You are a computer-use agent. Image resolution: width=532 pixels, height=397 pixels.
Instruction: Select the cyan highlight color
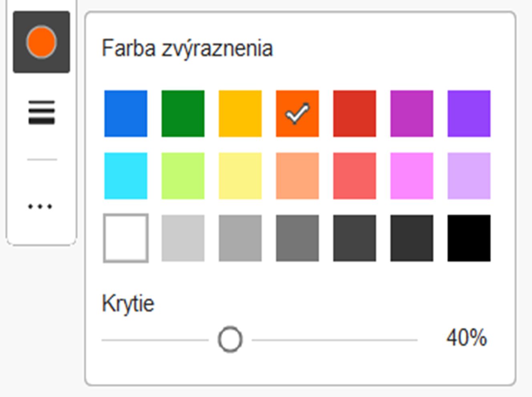point(126,176)
